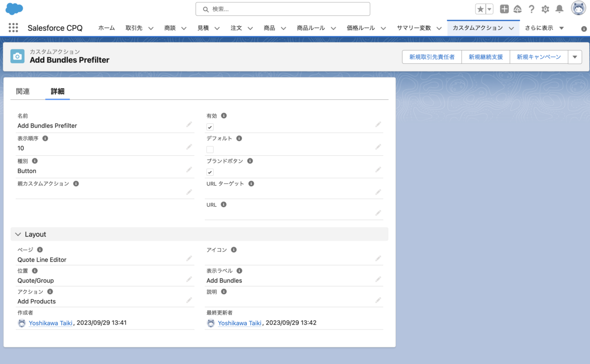Image resolution: width=590 pixels, height=364 pixels.
Task: Click the pencil icon next to 名前
Action: [189, 124]
